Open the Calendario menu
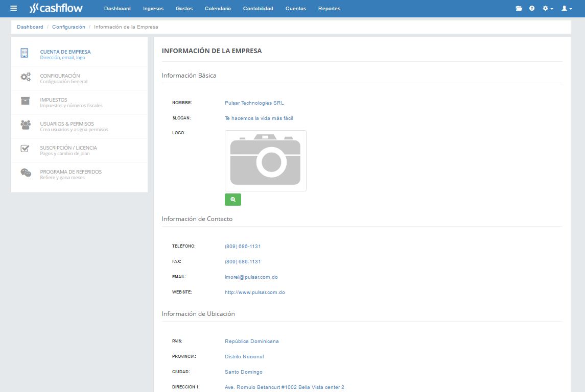The height and width of the screenshot is (392, 585). coord(218,8)
